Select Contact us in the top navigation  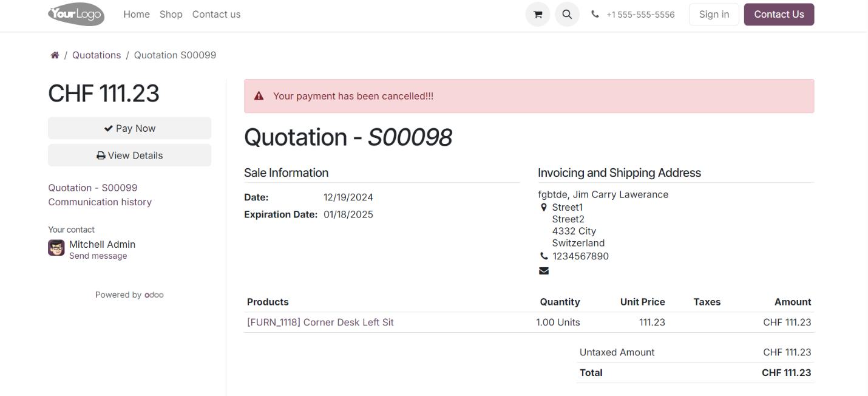(x=216, y=14)
